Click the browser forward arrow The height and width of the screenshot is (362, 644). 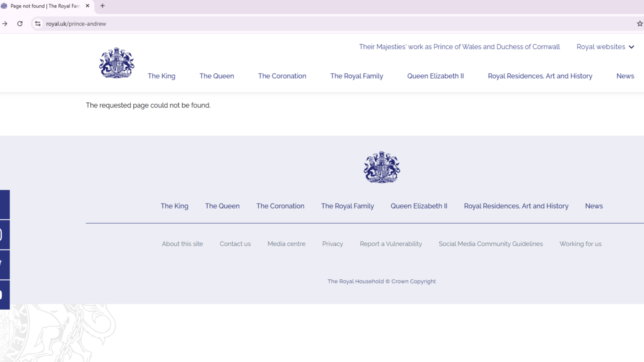coord(5,24)
